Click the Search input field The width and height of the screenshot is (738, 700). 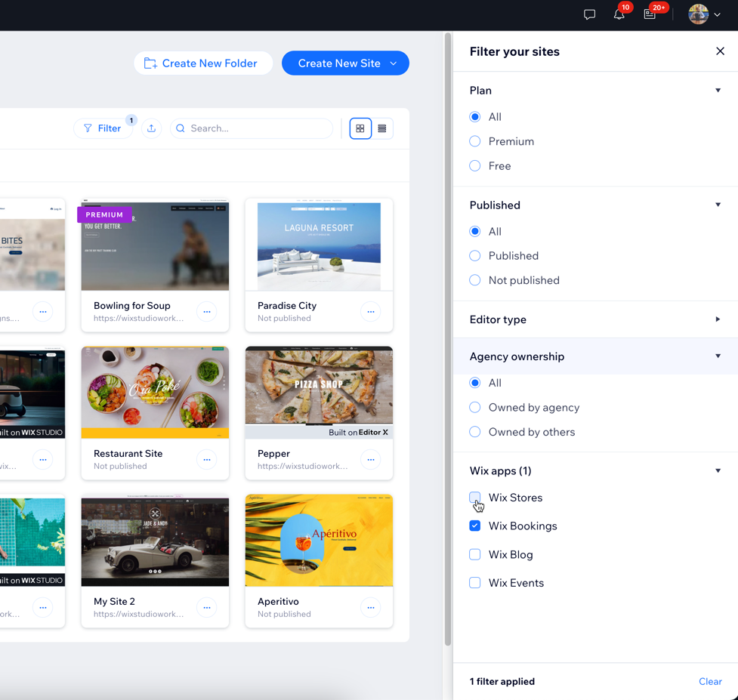[x=252, y=128]
